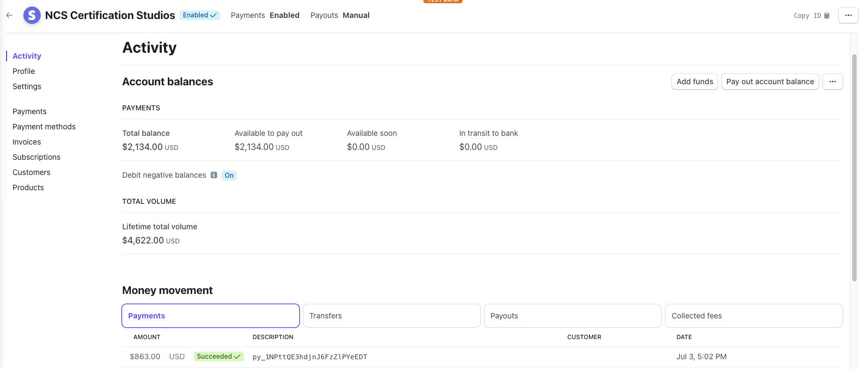
Task: Open the Account balances overflow menu
Action: click(832, 82)
